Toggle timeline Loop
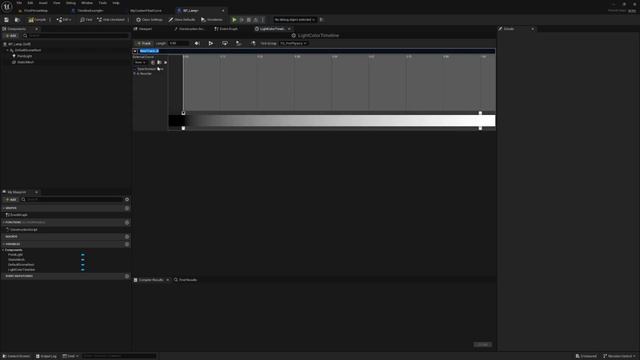Screen dimensions: 640x360 [225, 43]
